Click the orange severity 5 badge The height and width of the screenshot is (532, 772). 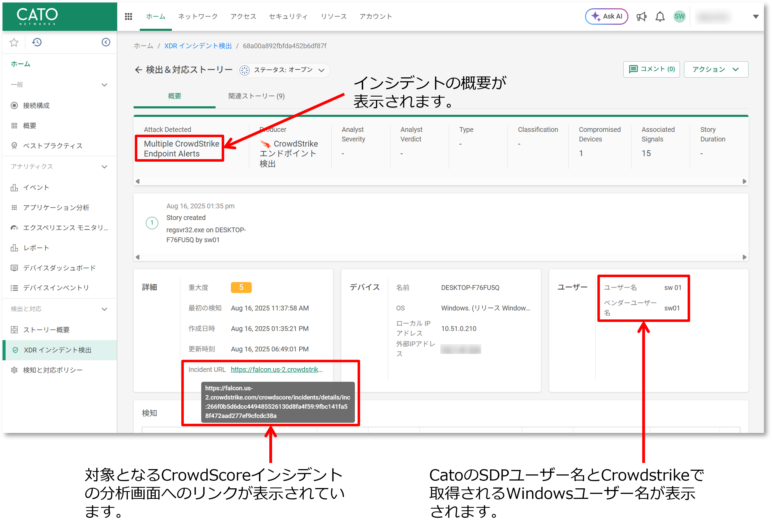pyautogui.click(x=241, y=288)
